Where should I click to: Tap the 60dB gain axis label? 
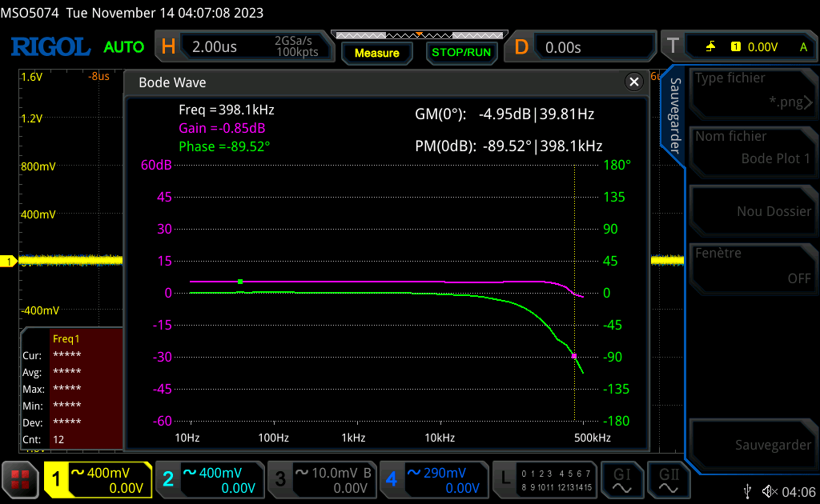156,165
